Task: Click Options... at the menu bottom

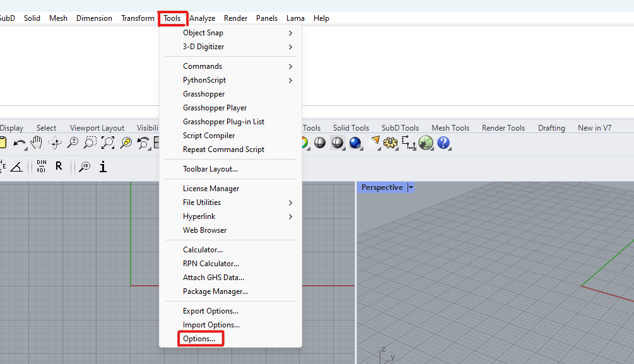Action: point(199,339)
